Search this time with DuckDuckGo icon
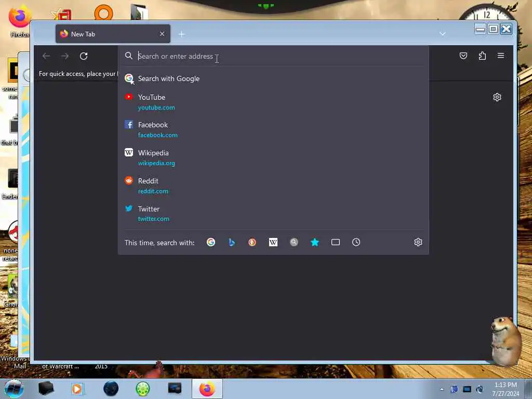 coord(252,242)
